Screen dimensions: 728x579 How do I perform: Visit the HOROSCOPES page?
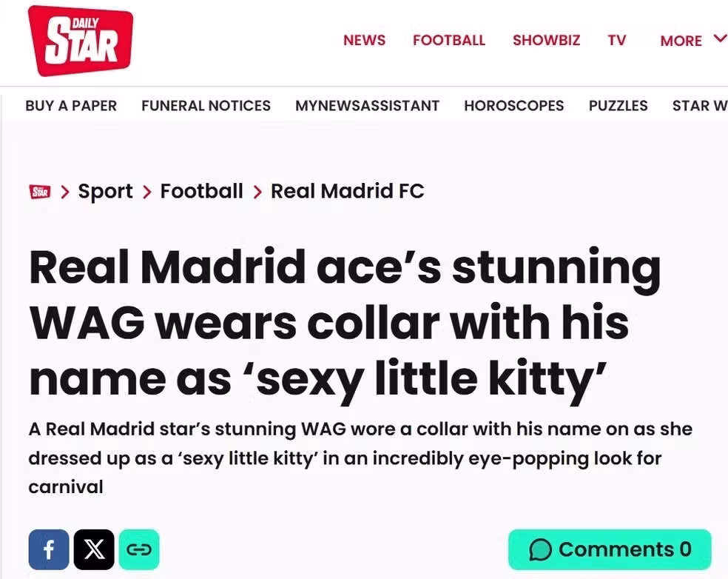[514, 106]
